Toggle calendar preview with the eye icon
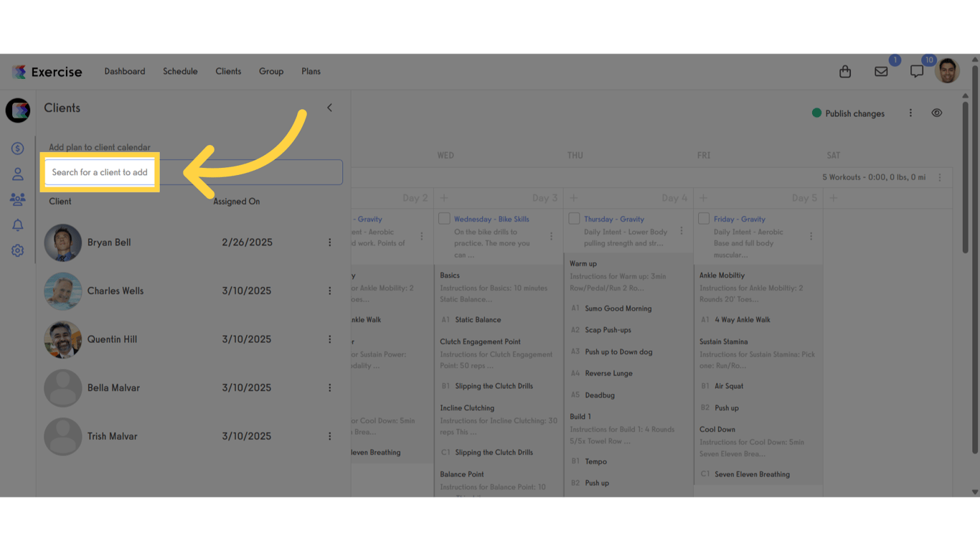Viewport: 980px width, 551px height. point(937,113)
